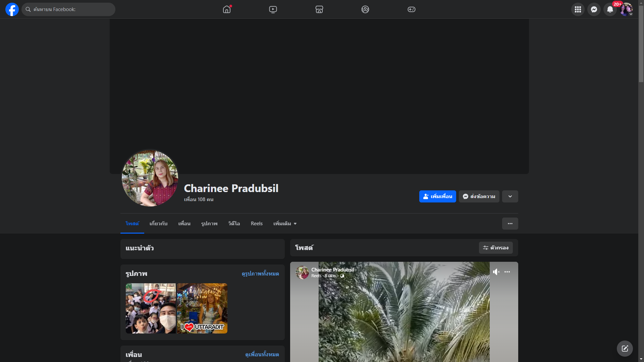Open the Messenger icon in the top bar
Screen dimensions: 644x362
[x=594, y=9]
